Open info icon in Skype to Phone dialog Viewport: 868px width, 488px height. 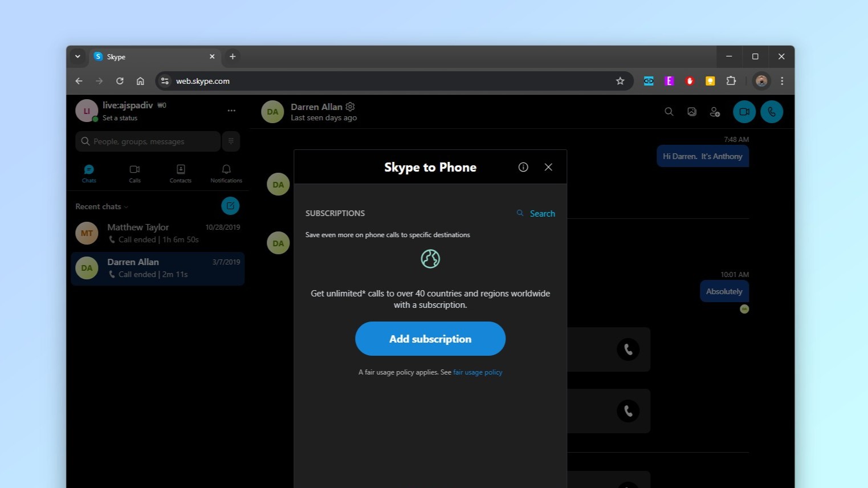tap(523, 167)
